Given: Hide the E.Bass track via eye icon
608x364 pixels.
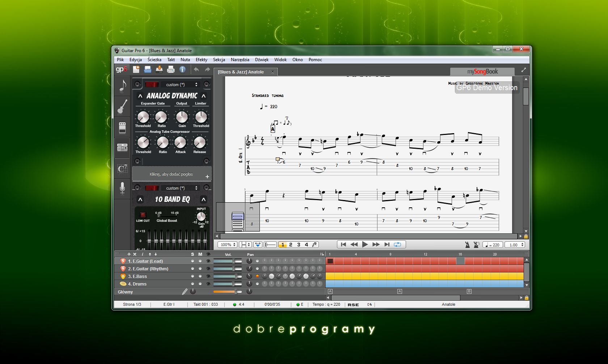Looking at the screenshot, I should [x=208, y=276].
